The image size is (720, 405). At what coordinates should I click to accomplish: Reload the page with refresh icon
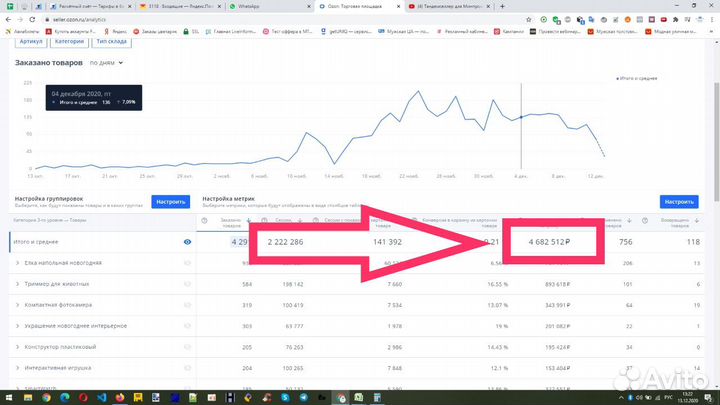[x=38, y=19]
